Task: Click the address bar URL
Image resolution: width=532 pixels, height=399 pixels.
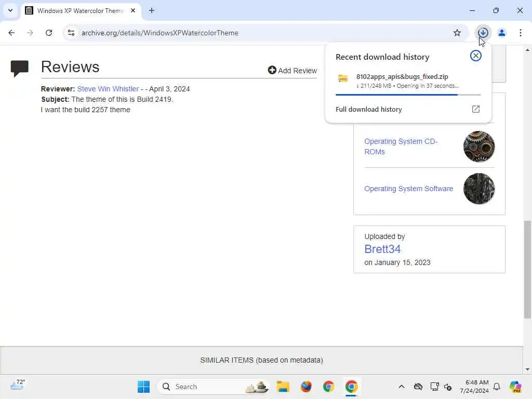Action: [x=160, y=33]
